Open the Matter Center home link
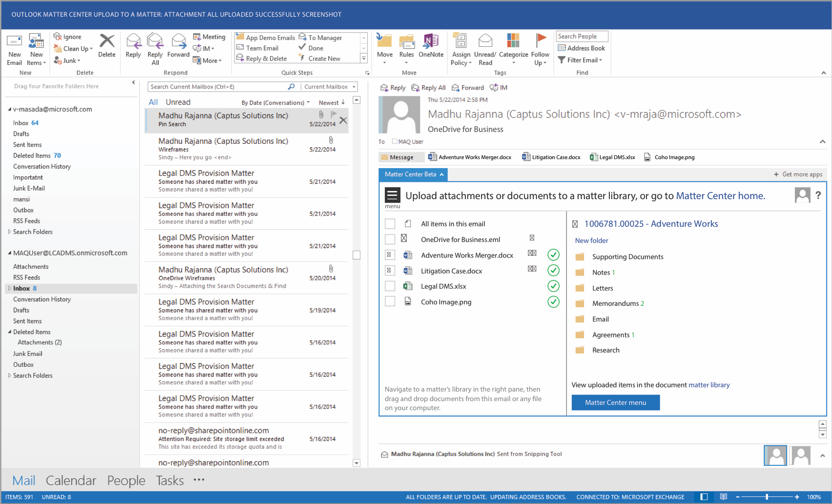Screen dimensions: 832x504 pyautogui.click(x=720, y=196)
